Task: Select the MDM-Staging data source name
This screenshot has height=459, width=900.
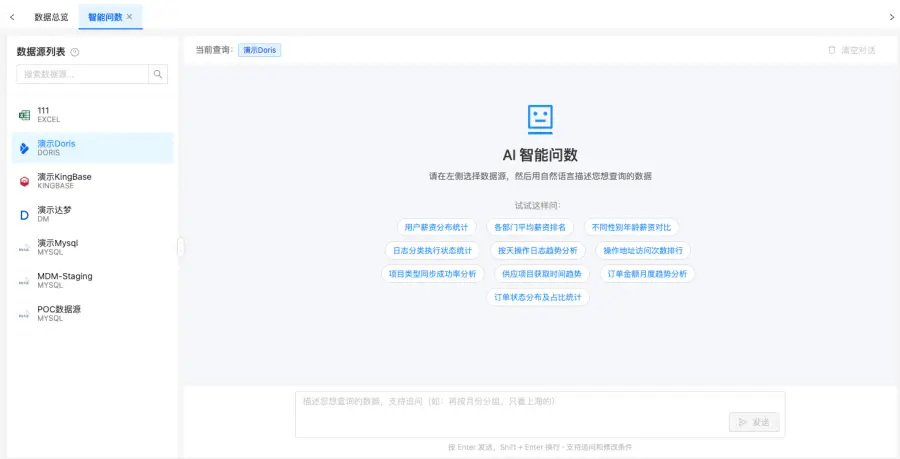Action: [x=65, y=276]
